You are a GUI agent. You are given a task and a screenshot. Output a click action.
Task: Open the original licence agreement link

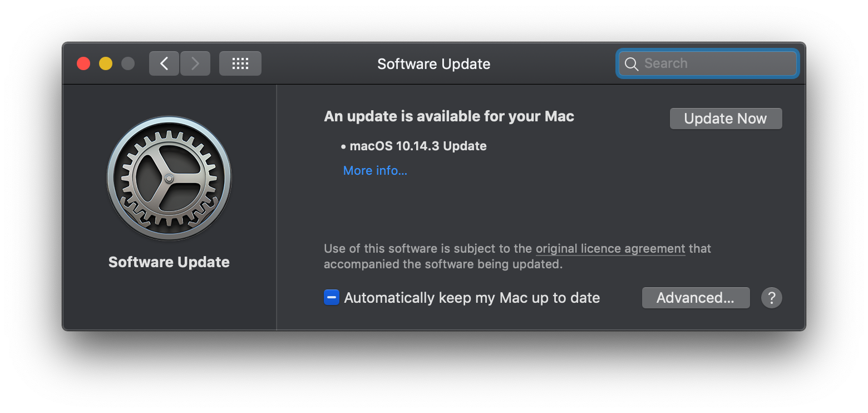pyautogui.click(x=610, y=249)
